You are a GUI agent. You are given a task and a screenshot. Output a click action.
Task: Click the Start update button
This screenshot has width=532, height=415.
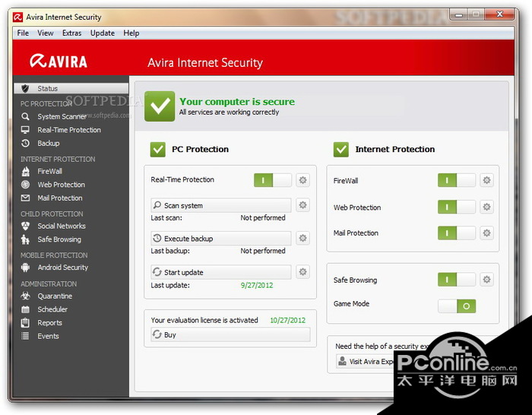click(x=221, y=272)
